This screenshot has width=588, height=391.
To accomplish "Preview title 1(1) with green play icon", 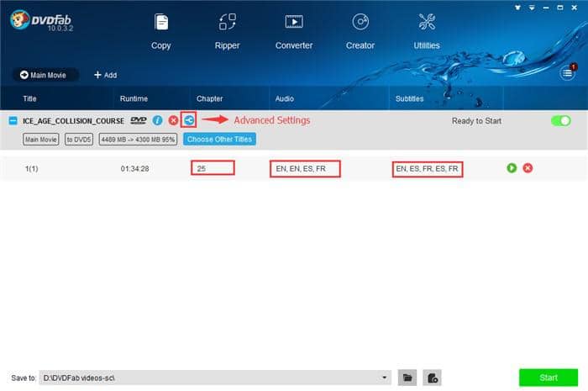I will pyautogui.click(x=512, y=168).
